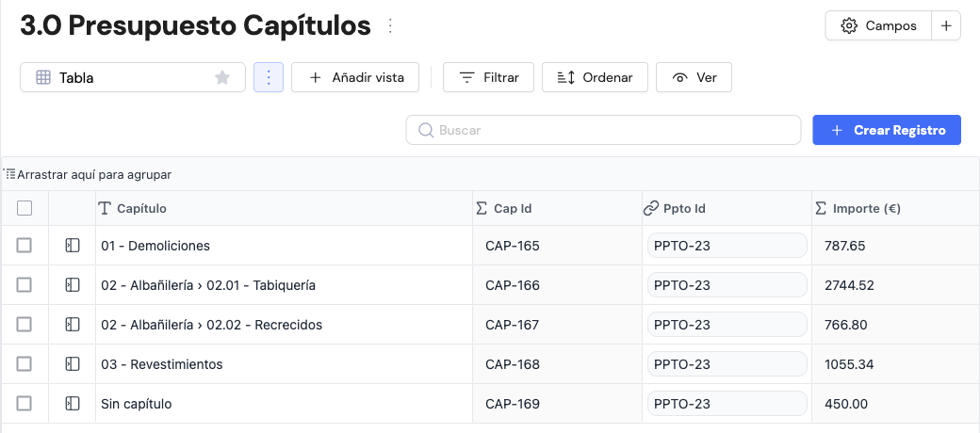Open the Ordenar sort menu
This screenshot has width=980, height=433.
pos(595,77)
